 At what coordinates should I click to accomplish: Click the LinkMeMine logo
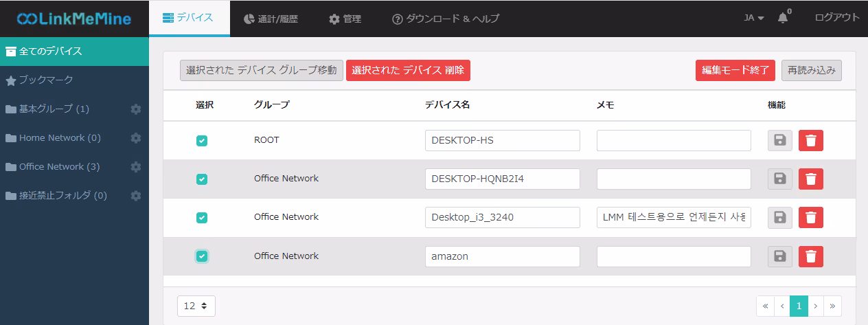(74, 19)
